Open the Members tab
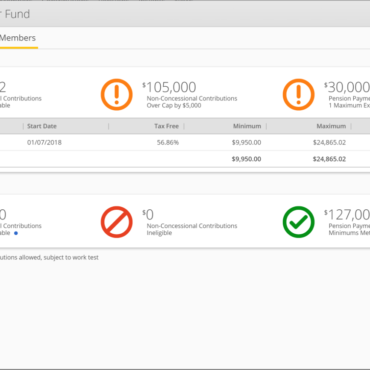 pyautogui.click(x=18, y=38)
